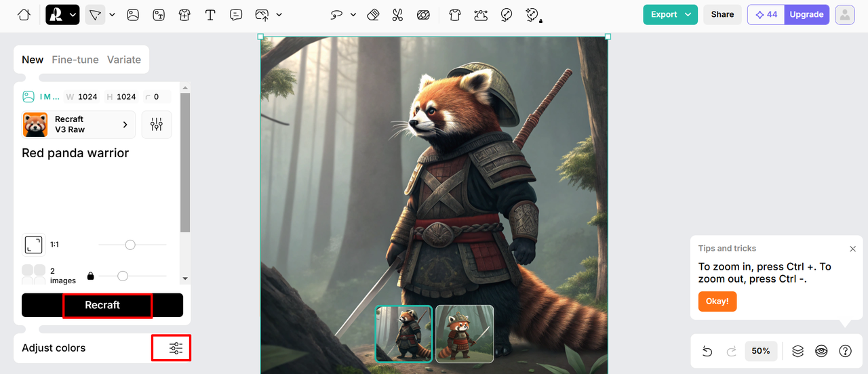Click the 2 images grid icon
Image resolution: width=868 pixels, height=374 pixels.
(x=33, y=275)
